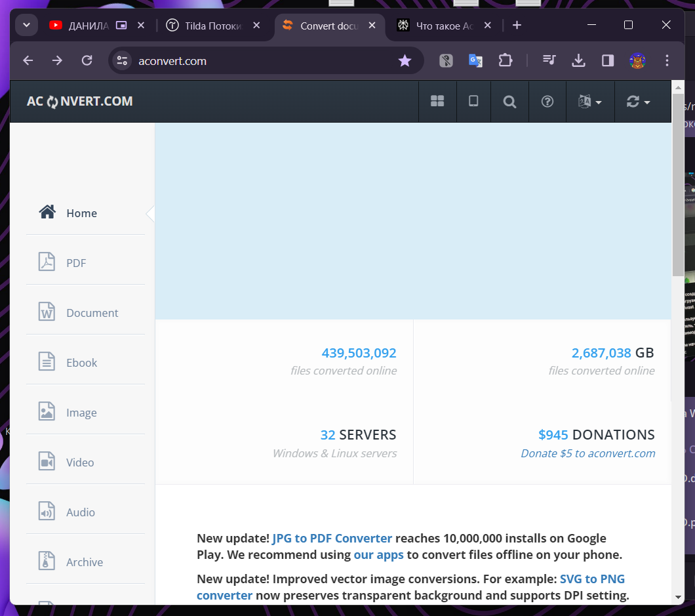This screenshot has width=695, height=616.
Task: Open the mouse-blocker extension icon
Action: click(x=447, y=60)
